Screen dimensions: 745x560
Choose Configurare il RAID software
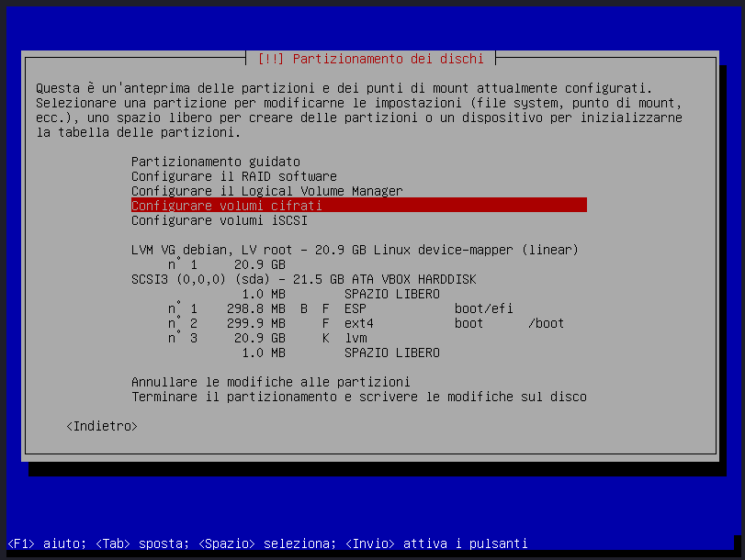tap(233, 176)
